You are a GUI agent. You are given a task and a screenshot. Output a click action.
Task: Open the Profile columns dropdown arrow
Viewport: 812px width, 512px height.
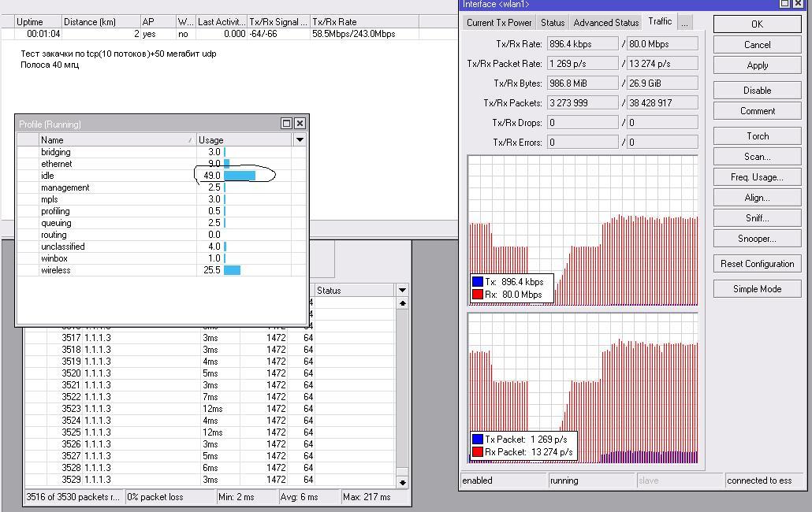coord(300,139)
